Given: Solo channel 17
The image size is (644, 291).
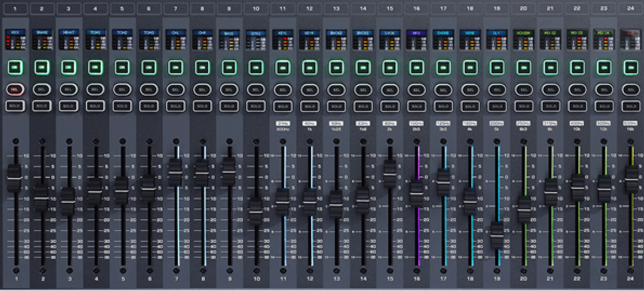Looking at the screenshot, I should point(443,106).
